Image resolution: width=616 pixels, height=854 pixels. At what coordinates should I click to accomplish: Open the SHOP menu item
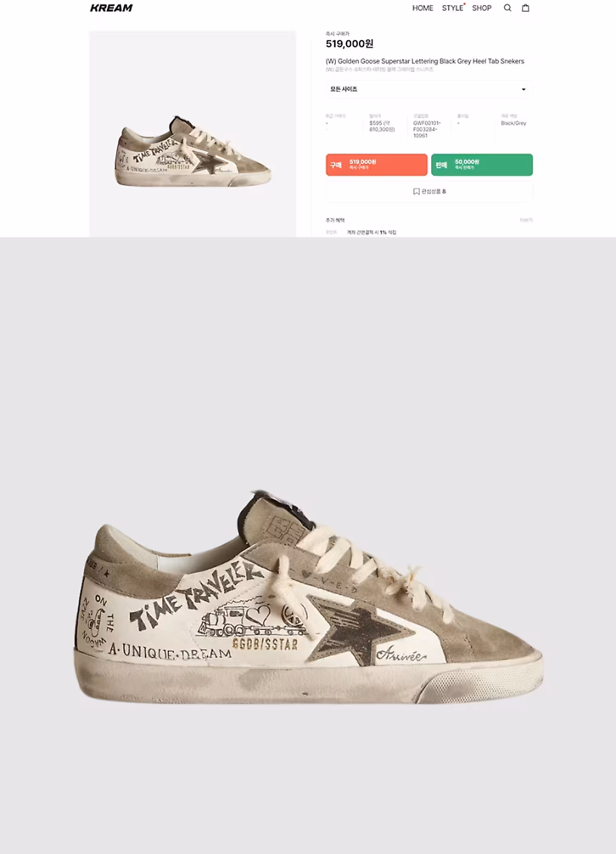pyautogui.click(x=482, y=8)
